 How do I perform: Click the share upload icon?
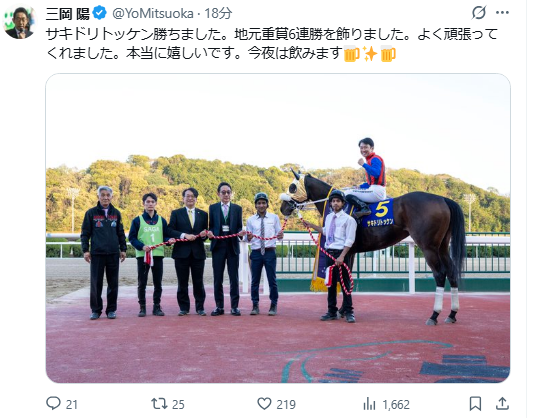pyautogui.click(x=502, y=404)
